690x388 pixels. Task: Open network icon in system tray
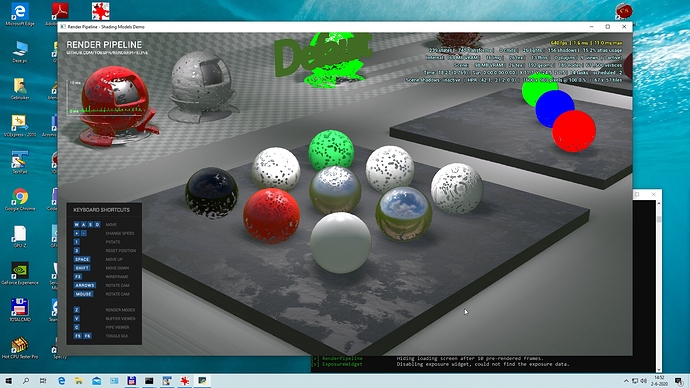pyautogui.click(x=635, y=381)
